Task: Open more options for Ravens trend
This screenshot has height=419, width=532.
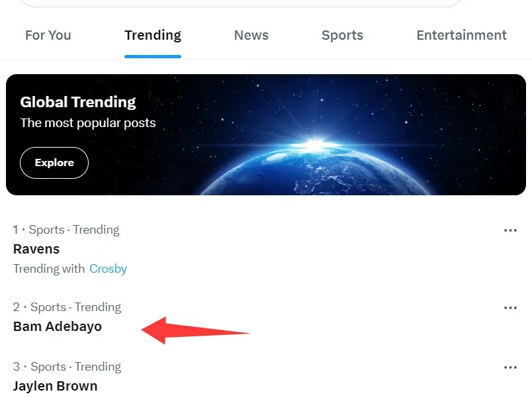Action: tap(510, 230)
